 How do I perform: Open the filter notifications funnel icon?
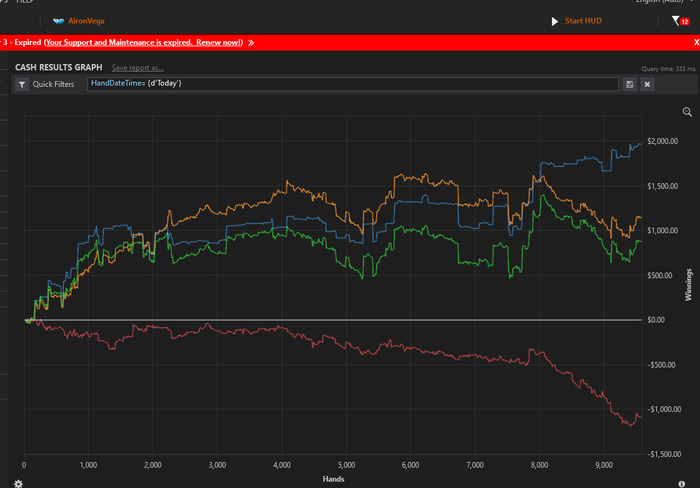point(678,20)
